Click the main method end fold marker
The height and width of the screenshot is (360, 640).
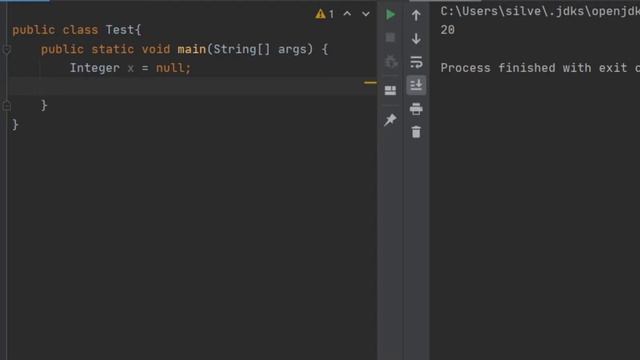click(7, 106)
